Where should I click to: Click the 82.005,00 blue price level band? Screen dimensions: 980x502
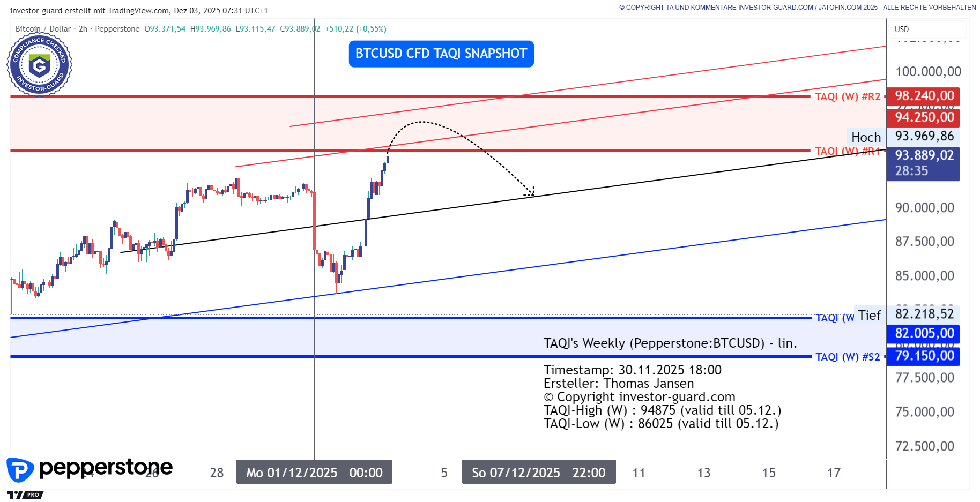point(923,333)
